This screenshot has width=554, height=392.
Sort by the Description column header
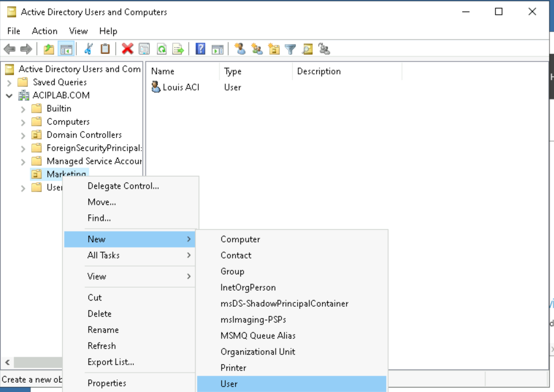pos(319,71)
